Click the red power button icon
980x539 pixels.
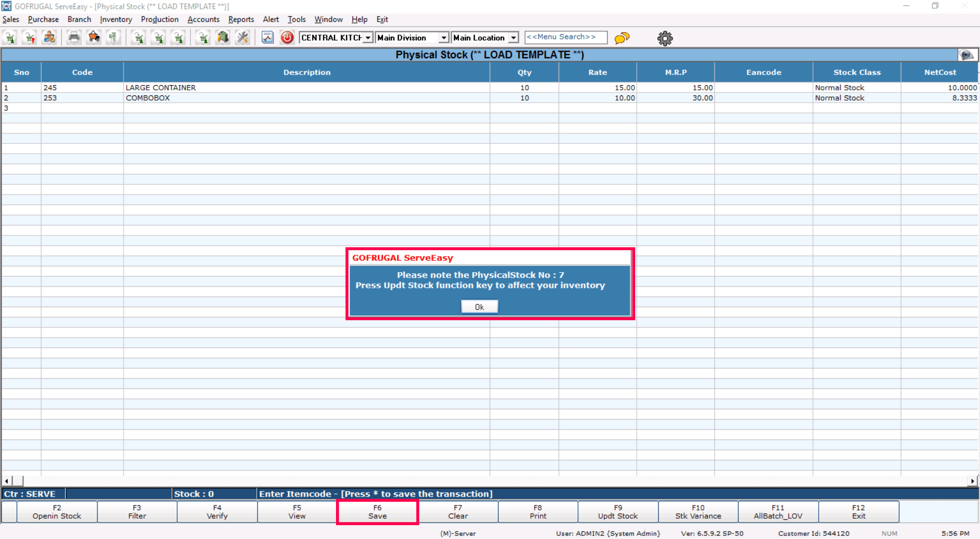point(287,38)
